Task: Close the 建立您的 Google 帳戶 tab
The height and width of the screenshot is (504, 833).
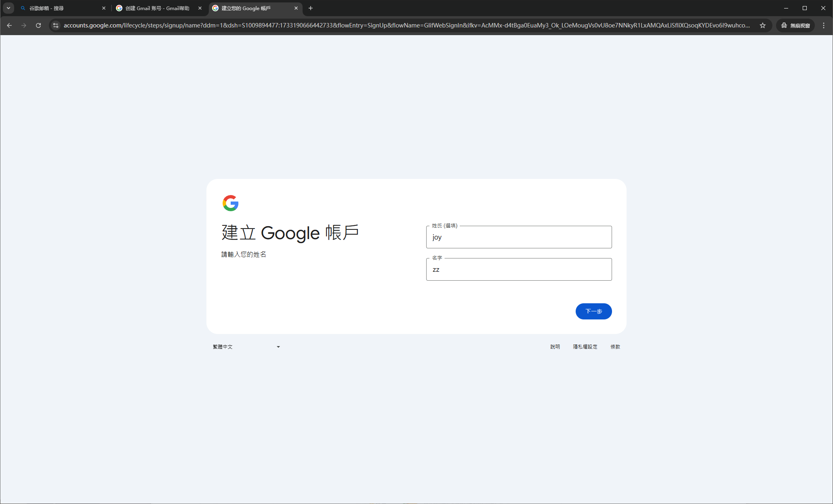Action: click(x=296, y=8)
